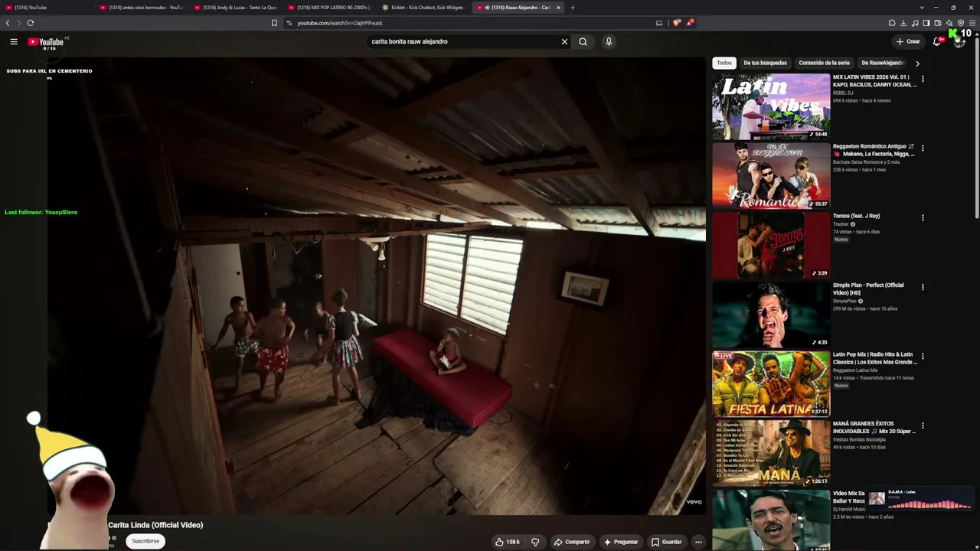
Task: Open the MIX LATIN VIBES 2026 thumbnail
Action: pyautogui.click(x=771, y=106)
